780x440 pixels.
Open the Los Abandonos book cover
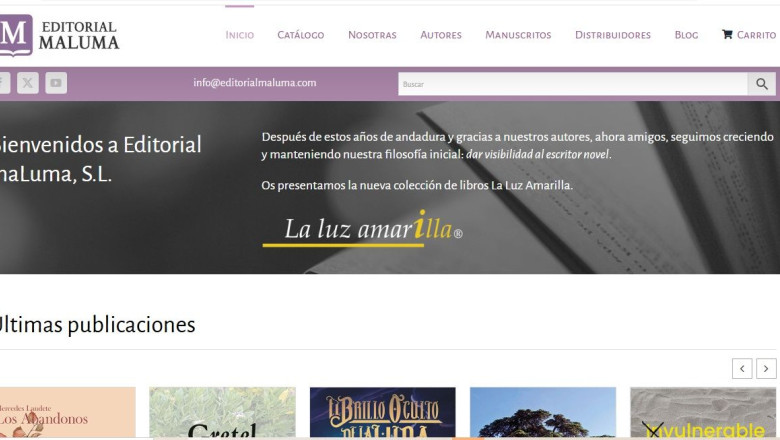(68, 413)
